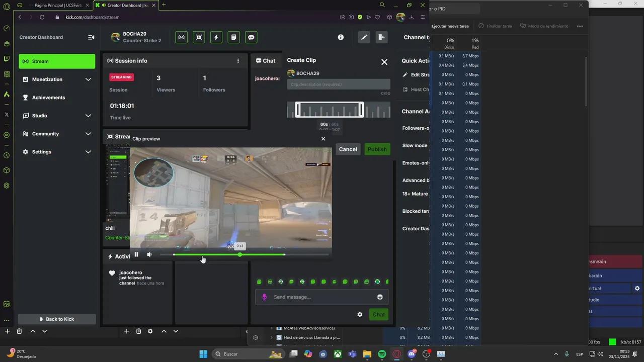Open Task Manager three-dot more menu
This screenshot has height=362, width=644.
click(x=580, y=26)
